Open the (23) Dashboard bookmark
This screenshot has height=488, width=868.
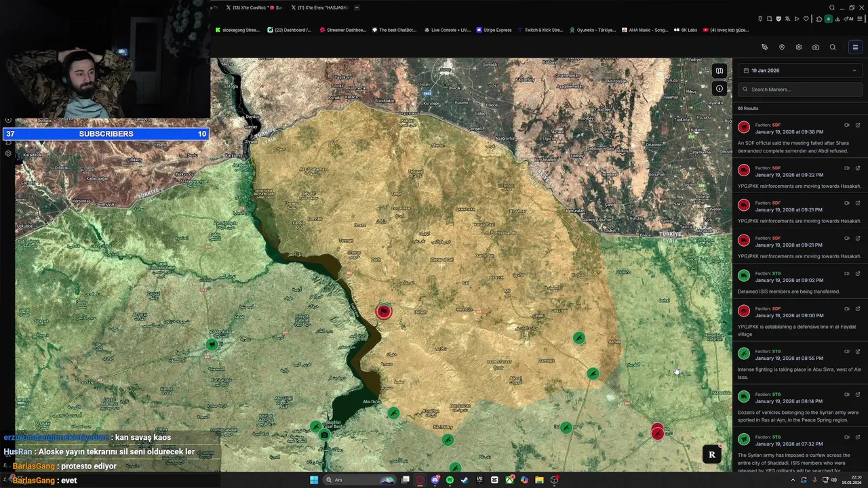(290, 30)
